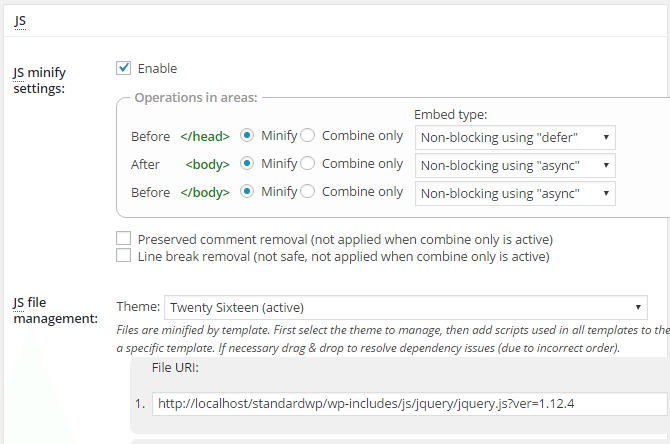The height and width of the screenshot is (444, 670).
Task: Enable Line break removal checkbox
Action: tap(123, 256)
